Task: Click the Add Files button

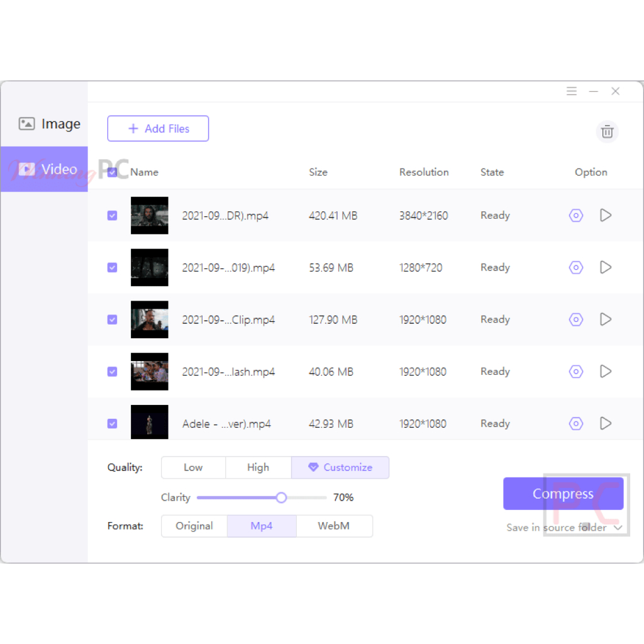Action: tap(158, 129)
